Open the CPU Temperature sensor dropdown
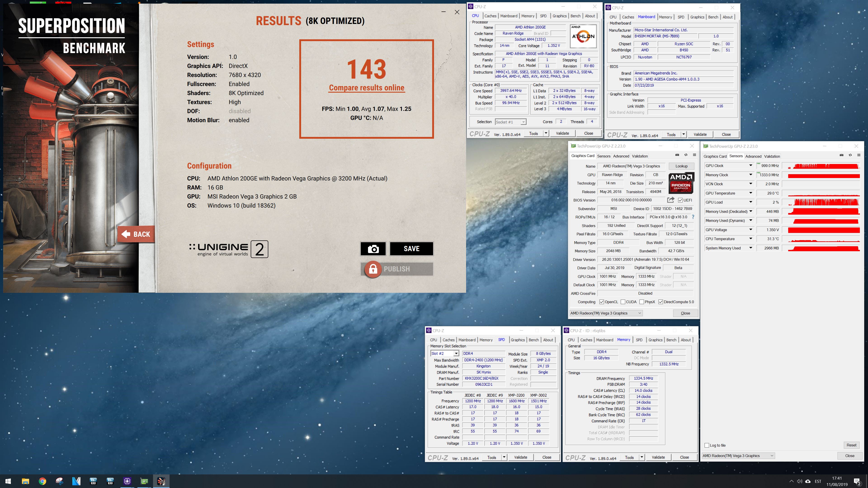Image resolution: width=868 pixels, height=488 pixels. [751, 239]
